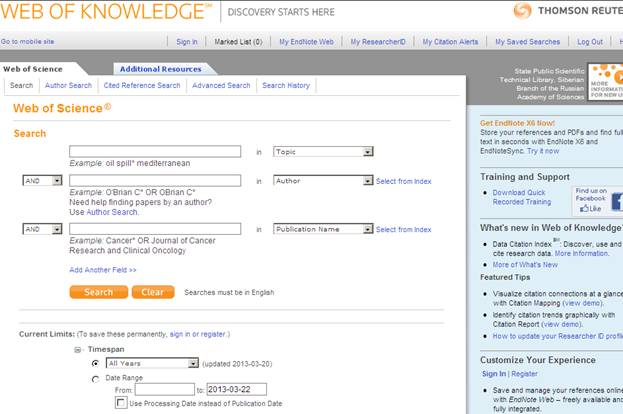Click Register under Customize Your Experience
This screenshot has height=414, width=623.
point(524,374)
